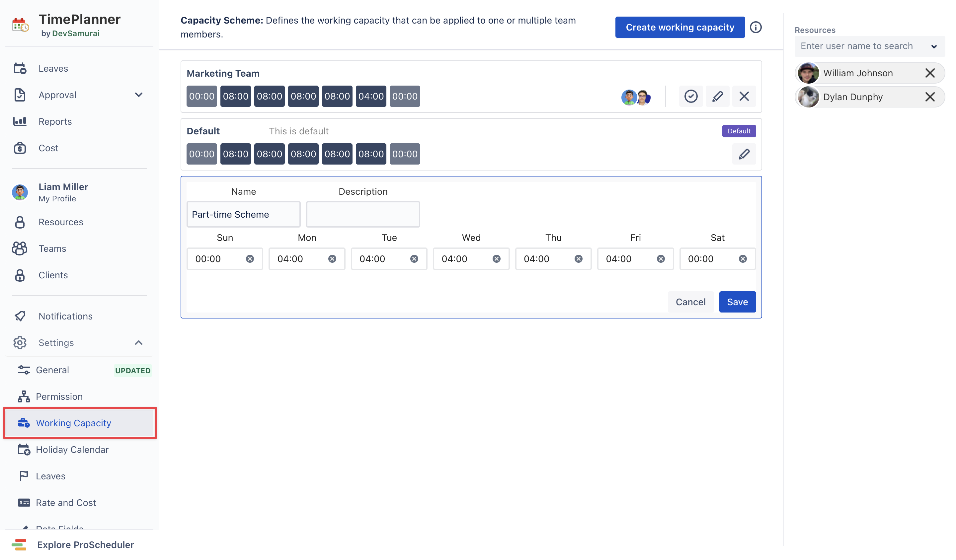Open the Teams page from the sidebar
The width and height of the screenshot is (956, 560).
pos(52,248)
